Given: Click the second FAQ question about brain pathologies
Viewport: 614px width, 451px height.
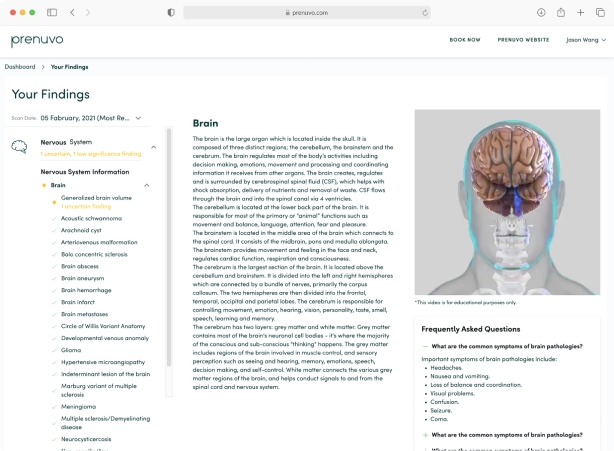Looking at the screenshot, I should [x=507, y=435].
